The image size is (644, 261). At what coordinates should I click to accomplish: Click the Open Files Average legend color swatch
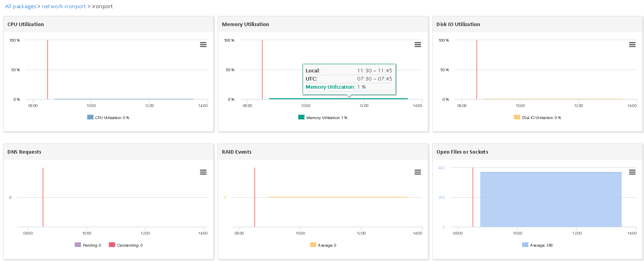(x=525, y=245)
